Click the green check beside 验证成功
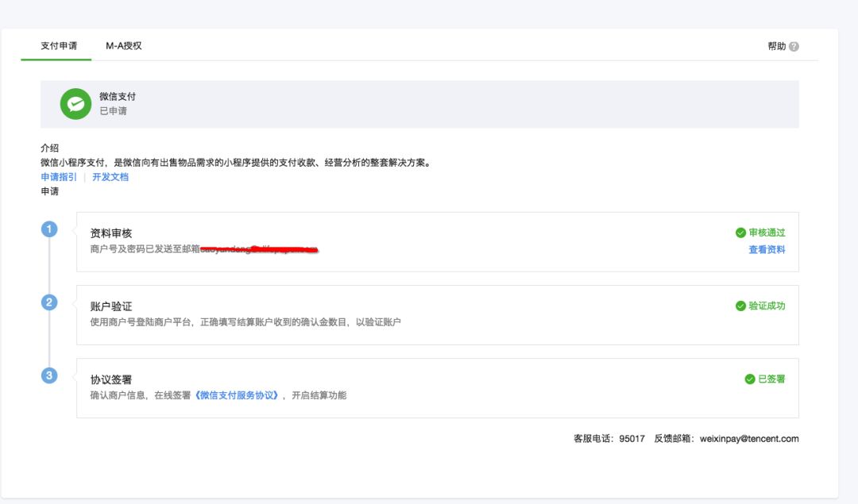Image resolution: width=858 pixels, height=504 pixels. click(x=740, y=306)
